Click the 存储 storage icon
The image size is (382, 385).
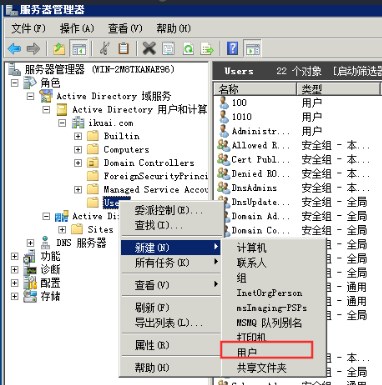(30, 296)
